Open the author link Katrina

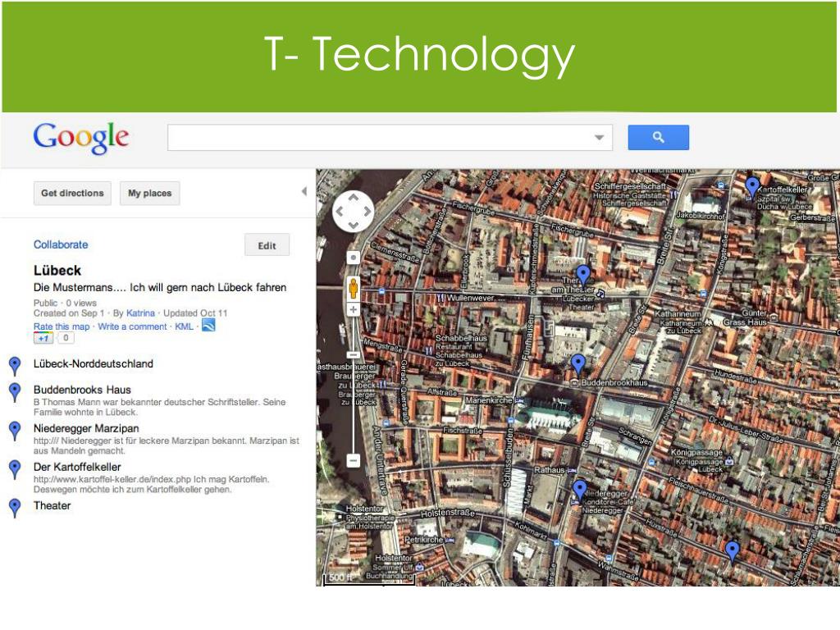(140, 313)
